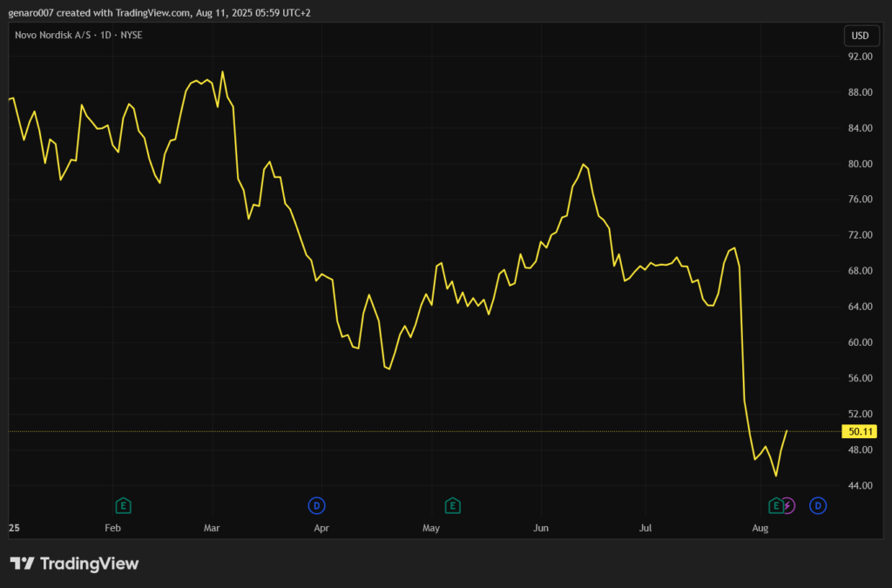Open the August dividend D marker
Screen dimensions: 892x588
[818, 505]
